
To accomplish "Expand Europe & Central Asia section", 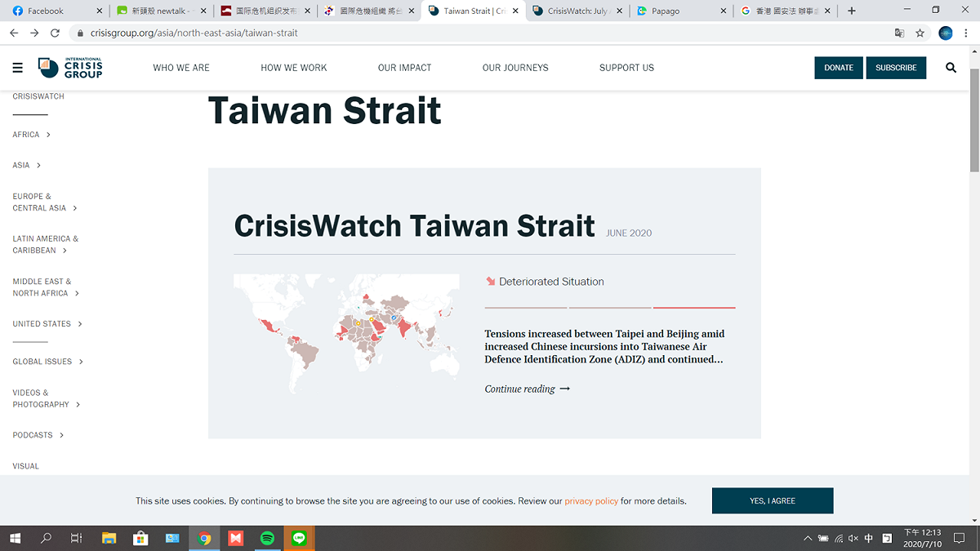I will coord(44,202).
